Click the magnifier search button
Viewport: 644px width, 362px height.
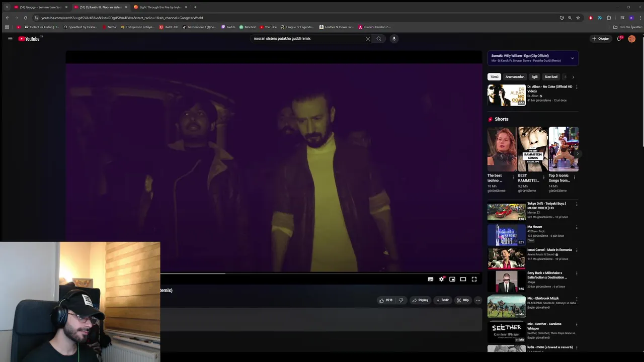(x=379, y=39)
